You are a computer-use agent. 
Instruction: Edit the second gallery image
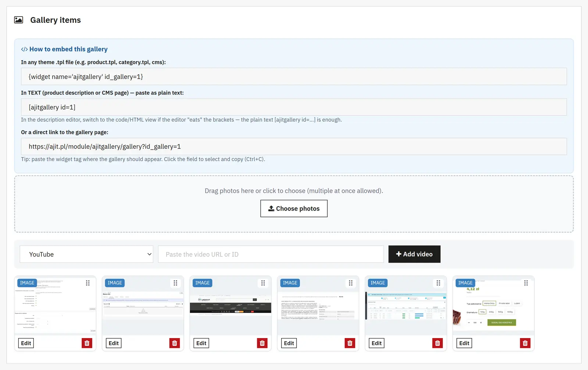114,343
